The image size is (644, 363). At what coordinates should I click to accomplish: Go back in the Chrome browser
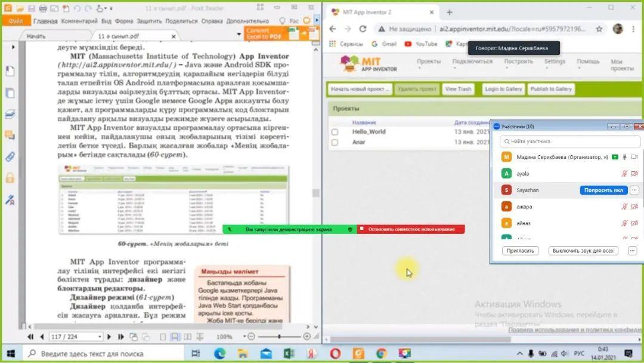point(333,29)
